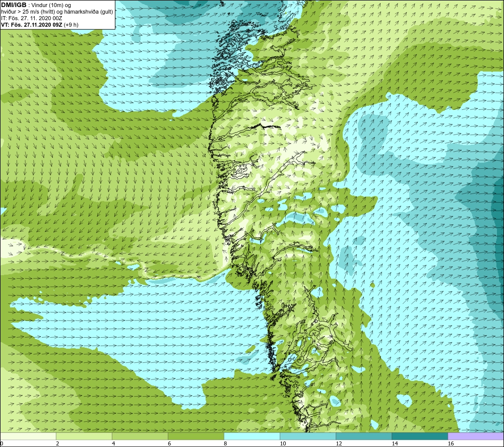Screen dimensions: 504x447
Task: Click the purple legend swatch above 16 m/s
Action: [x=476, y=436]
